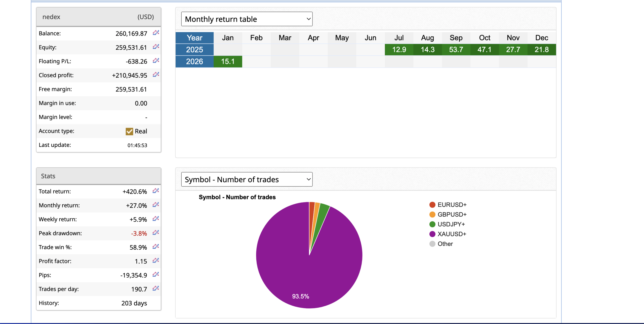
Task: Click the chart icon next to Floating P/L
Action: (x=156, y=61)
